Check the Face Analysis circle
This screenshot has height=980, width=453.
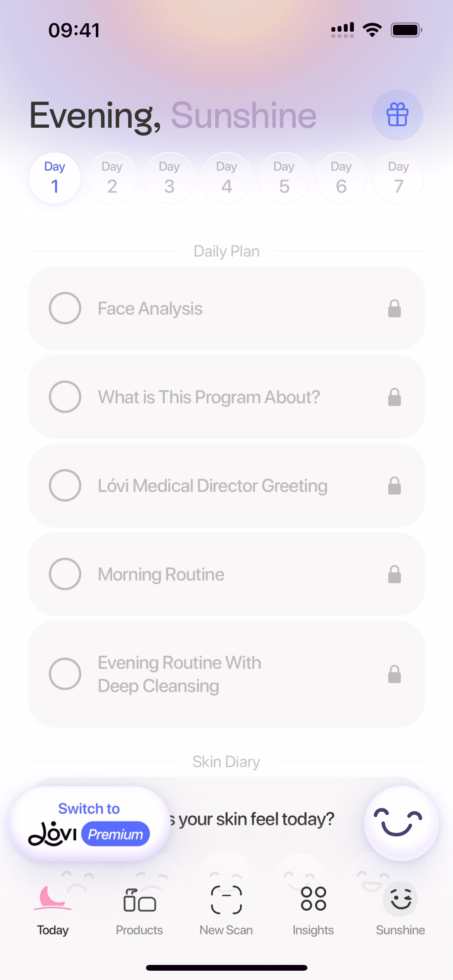point(65,308)
